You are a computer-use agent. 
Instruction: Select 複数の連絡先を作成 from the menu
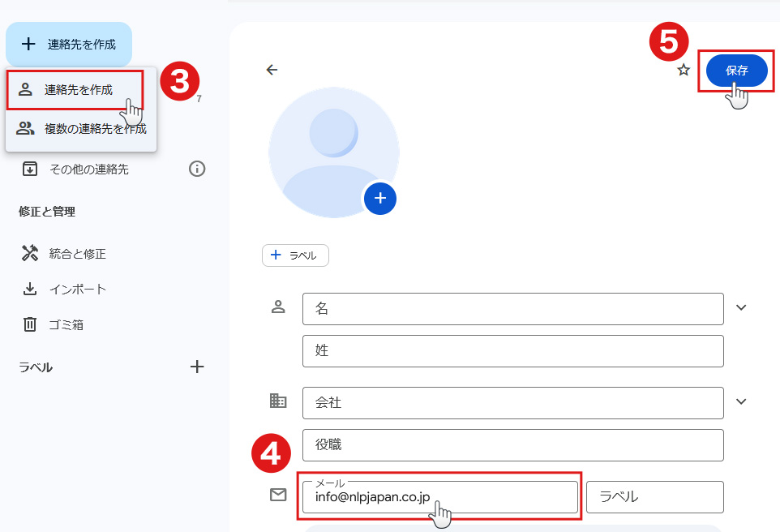click(93, 128)
